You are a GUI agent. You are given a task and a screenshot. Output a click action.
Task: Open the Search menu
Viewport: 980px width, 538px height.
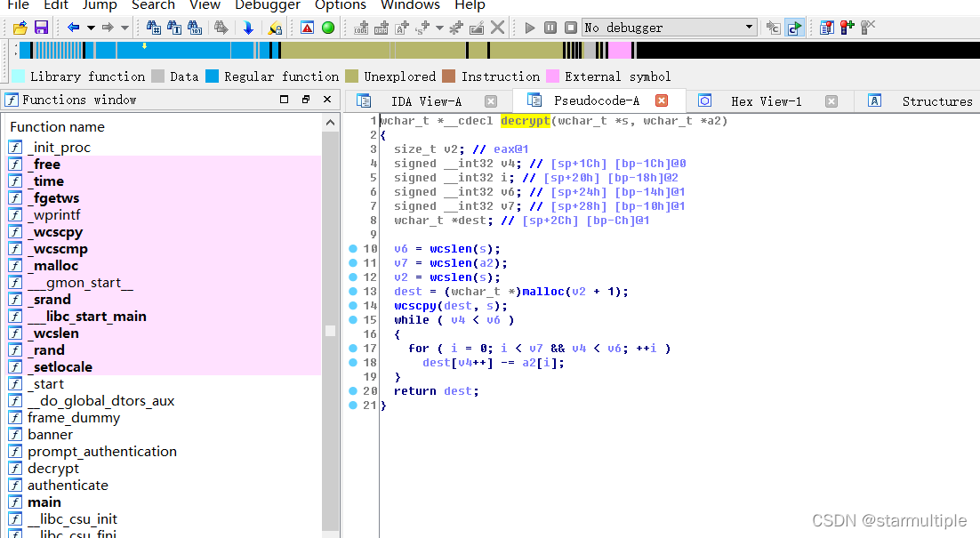click(x=153, y=5)
